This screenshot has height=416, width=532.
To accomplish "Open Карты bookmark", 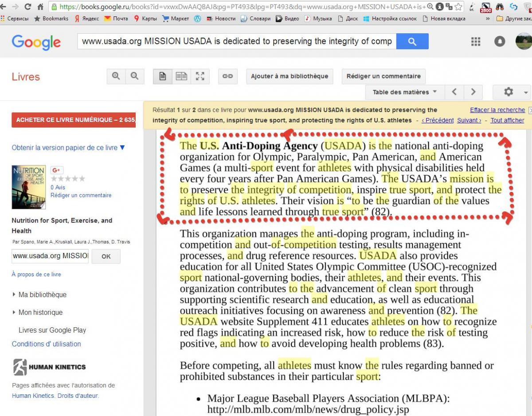I will click(x=145, y=19).
